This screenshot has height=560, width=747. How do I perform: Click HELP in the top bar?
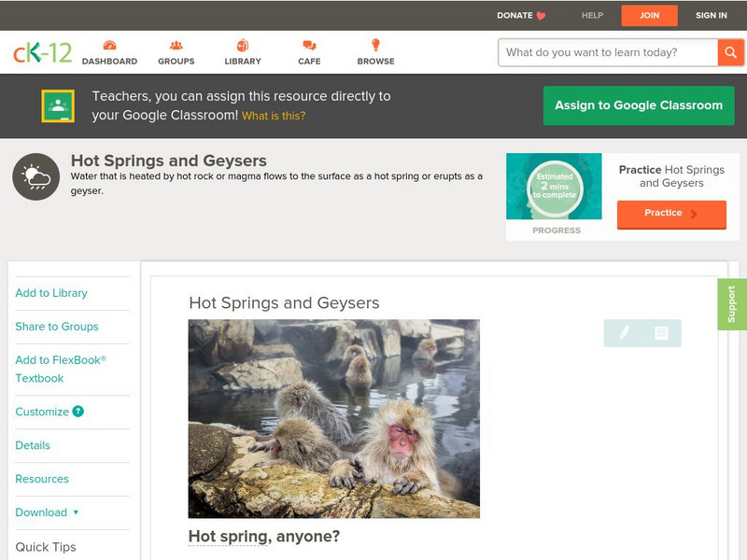click(592, 16)
